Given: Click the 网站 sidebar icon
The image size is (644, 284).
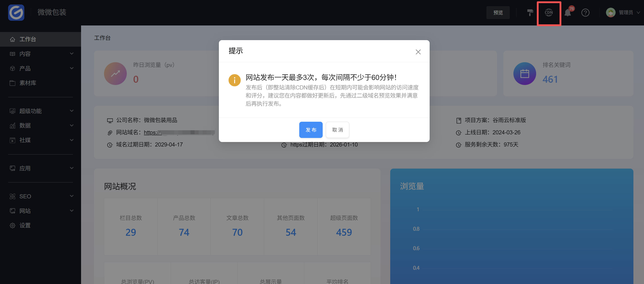Looking at the screenshot, I should click(13, 211).
